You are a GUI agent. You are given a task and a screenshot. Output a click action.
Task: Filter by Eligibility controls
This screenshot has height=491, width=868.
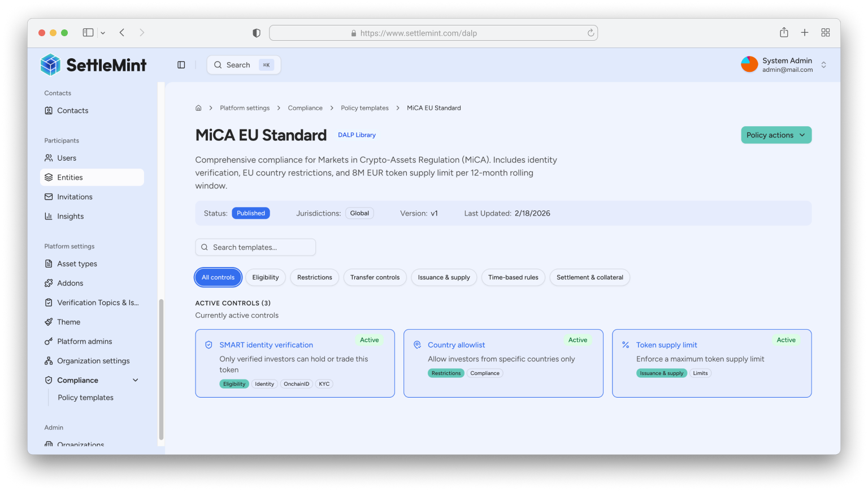[266, 277]
